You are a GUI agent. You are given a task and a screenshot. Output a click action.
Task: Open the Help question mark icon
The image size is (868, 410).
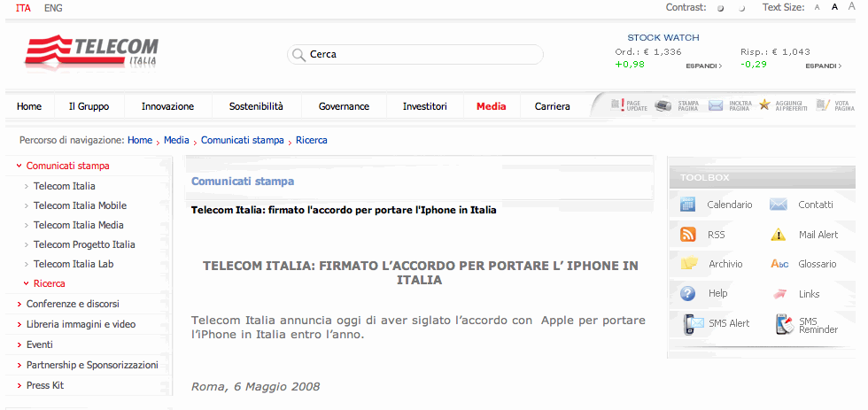coord(688,293)
